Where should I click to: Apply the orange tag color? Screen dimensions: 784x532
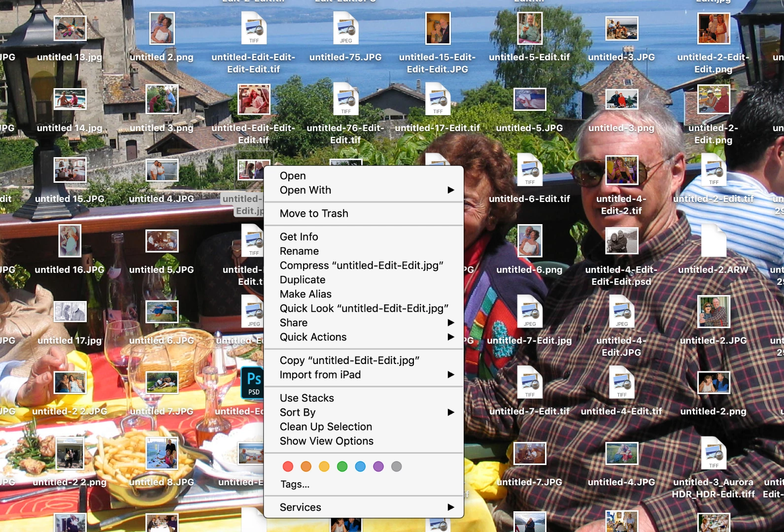(x=306, y=466)
